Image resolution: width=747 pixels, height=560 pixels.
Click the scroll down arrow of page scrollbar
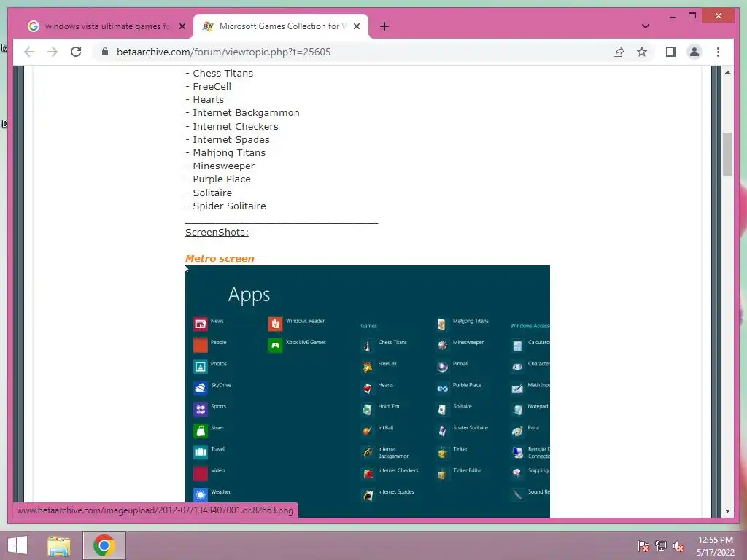pos(727,511)
